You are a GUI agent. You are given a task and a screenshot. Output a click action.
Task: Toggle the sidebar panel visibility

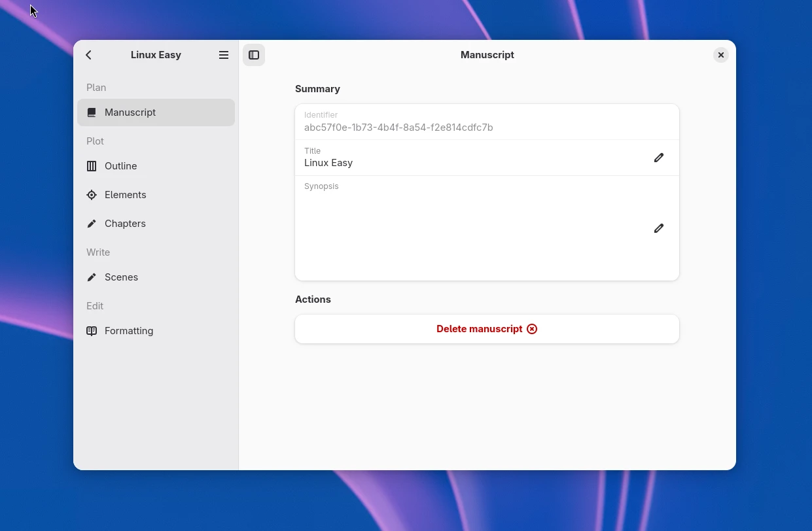(254, 55)
